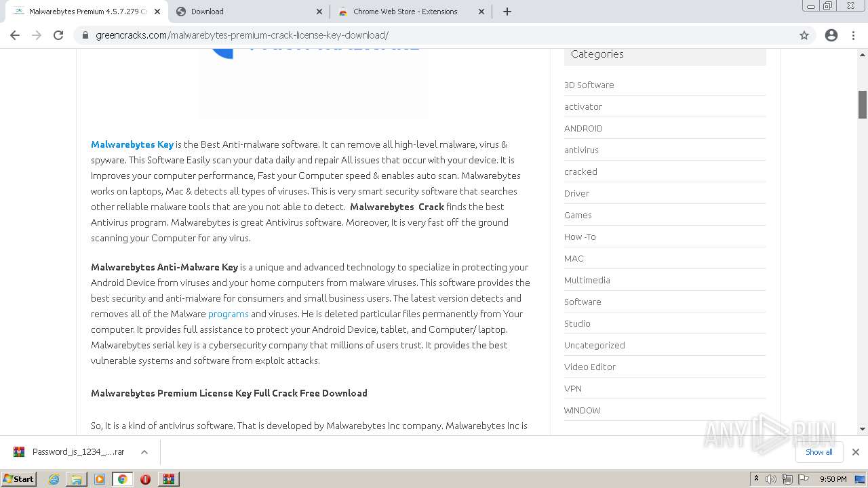Open File Explorer from taskbar
This screenshot has width=868, height=488.
pos(77,479)
